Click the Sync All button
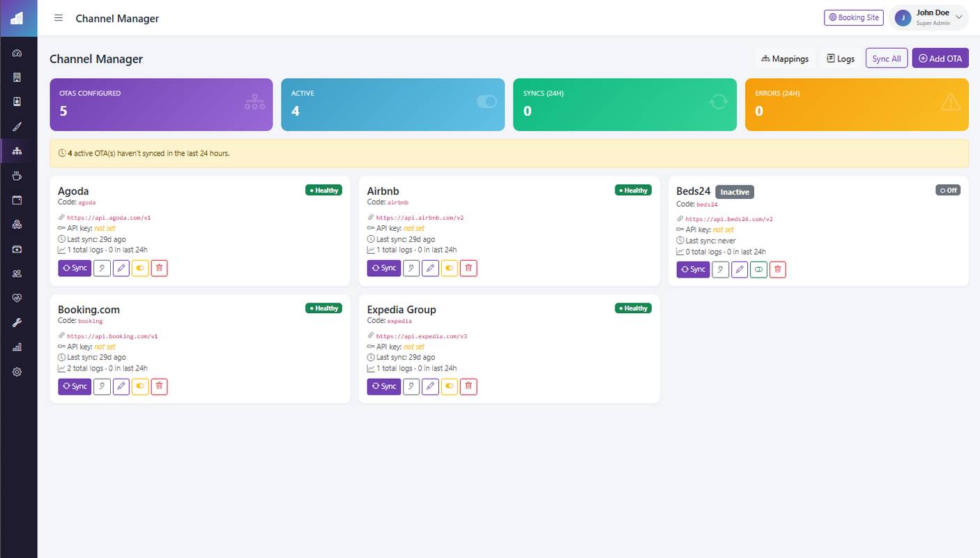980x558 pixels. click(887, 59)
